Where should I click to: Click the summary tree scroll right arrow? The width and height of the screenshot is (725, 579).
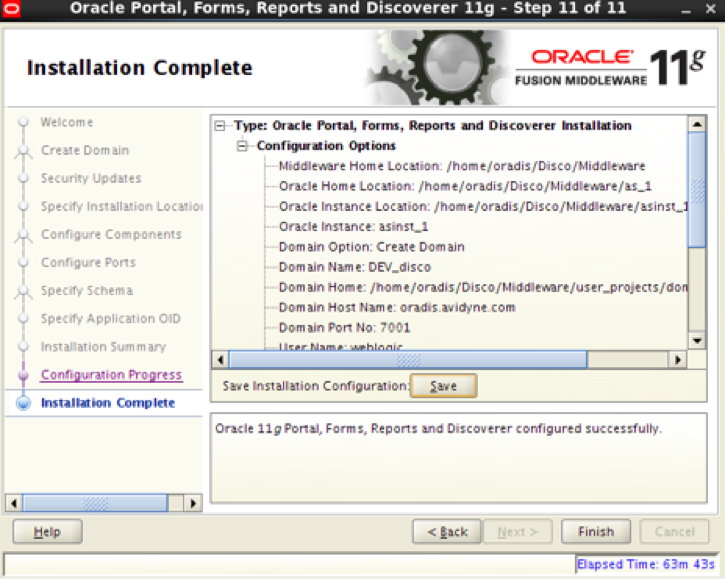coord(678,359)
